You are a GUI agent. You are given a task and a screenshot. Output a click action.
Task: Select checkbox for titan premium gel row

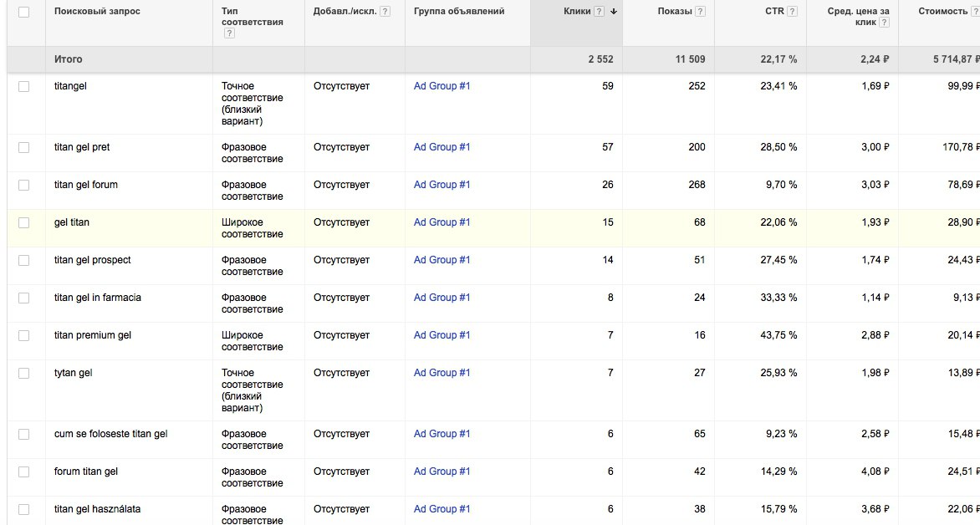coord(23,335)
